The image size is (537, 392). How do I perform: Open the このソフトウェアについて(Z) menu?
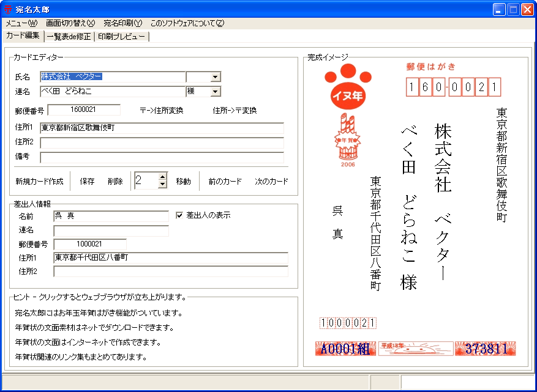tap(187, 23)
